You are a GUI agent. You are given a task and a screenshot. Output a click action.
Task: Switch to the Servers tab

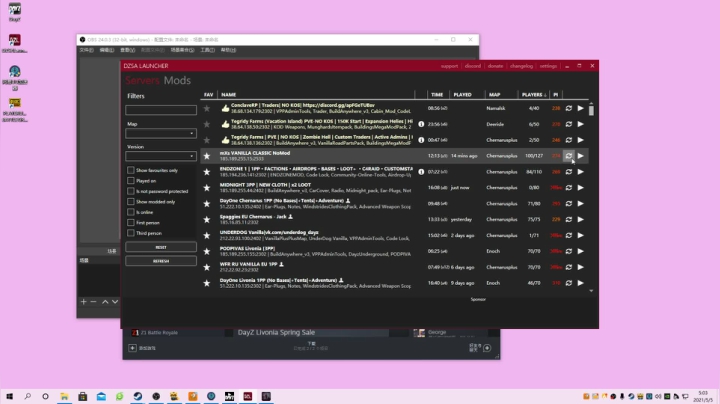point(142,80)
